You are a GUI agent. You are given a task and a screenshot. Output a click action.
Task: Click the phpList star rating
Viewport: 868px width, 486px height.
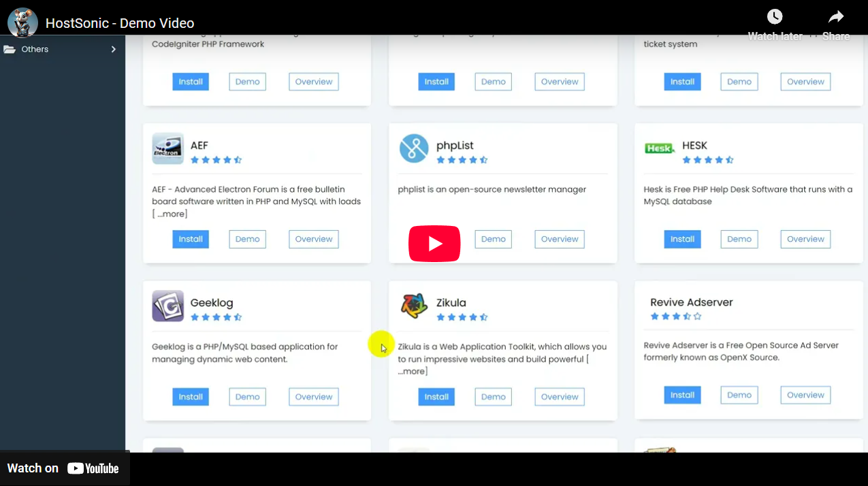[462, 160]
